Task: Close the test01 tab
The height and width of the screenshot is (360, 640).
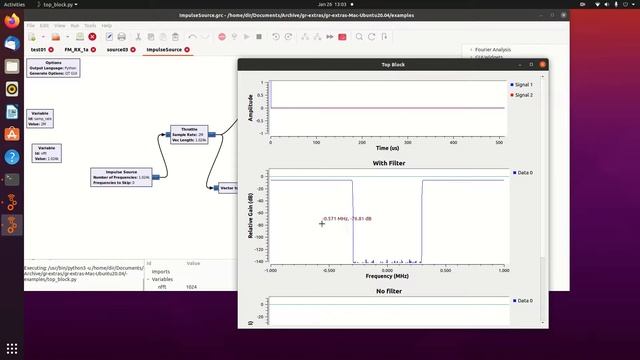Action: click(51, 49)
